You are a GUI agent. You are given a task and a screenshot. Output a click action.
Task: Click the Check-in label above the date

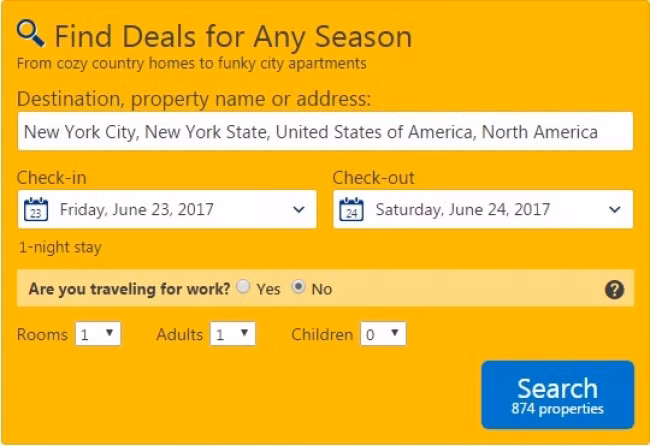point(52,178)
